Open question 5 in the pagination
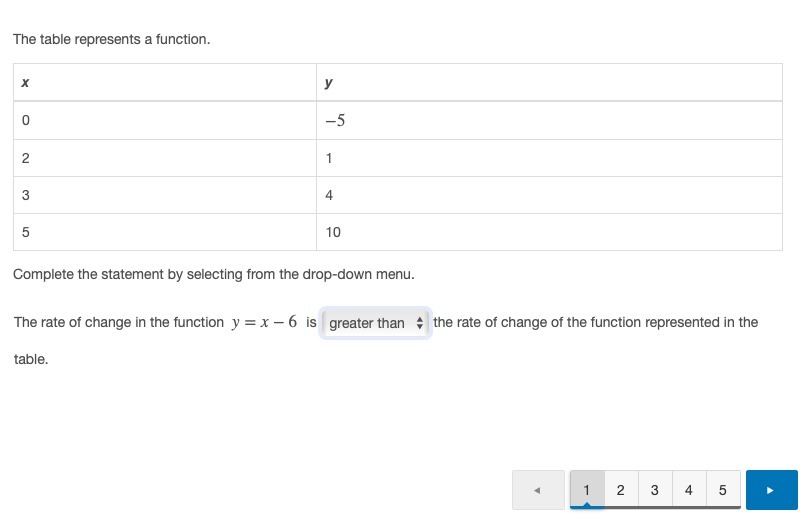The height and width of the screenshot is (524, 812). point(723,490)
